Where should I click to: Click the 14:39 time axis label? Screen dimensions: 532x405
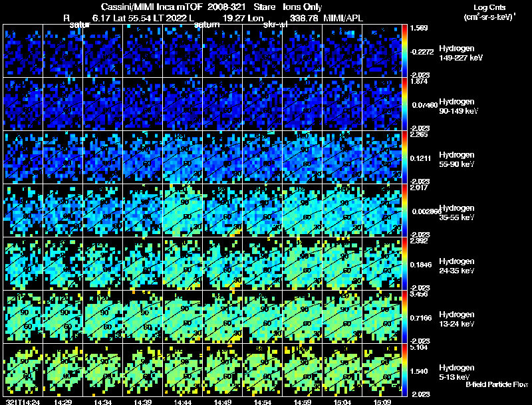pyautogui.click(x=143, y=402)
